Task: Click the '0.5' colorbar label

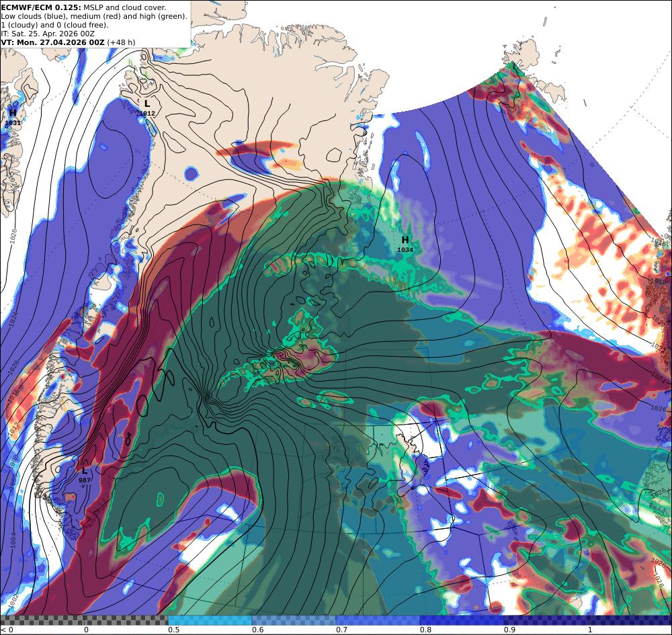Action: click(173, 630)
